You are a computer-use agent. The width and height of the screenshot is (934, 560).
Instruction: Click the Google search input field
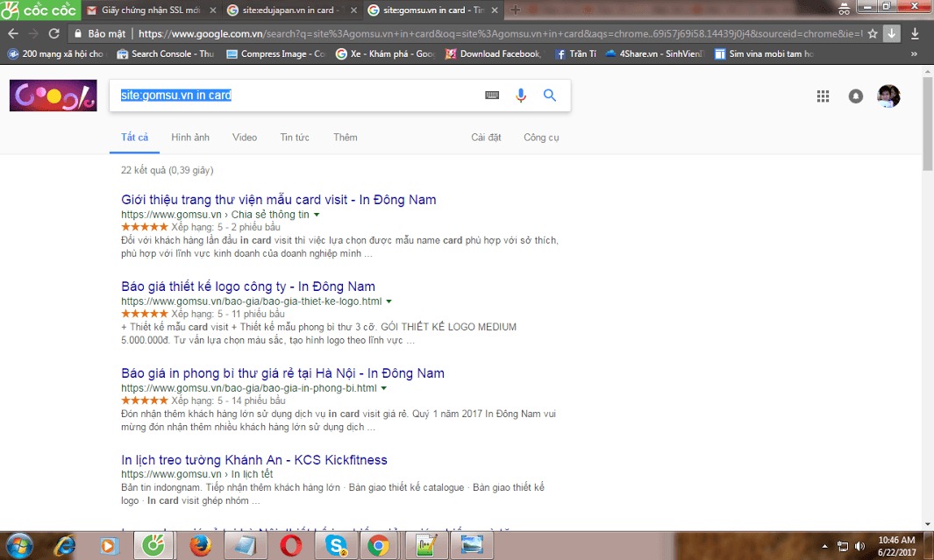tap(298, 96)
